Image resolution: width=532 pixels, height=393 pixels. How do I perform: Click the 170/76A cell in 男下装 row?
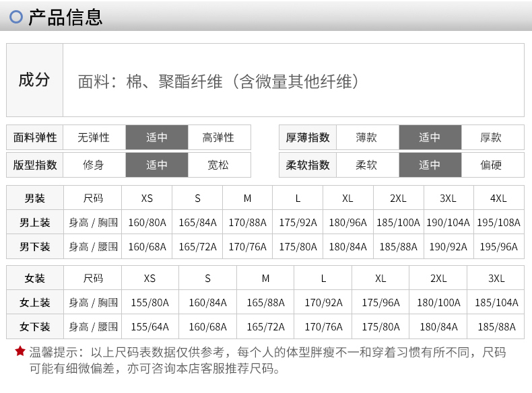click(x=247, y=246)
